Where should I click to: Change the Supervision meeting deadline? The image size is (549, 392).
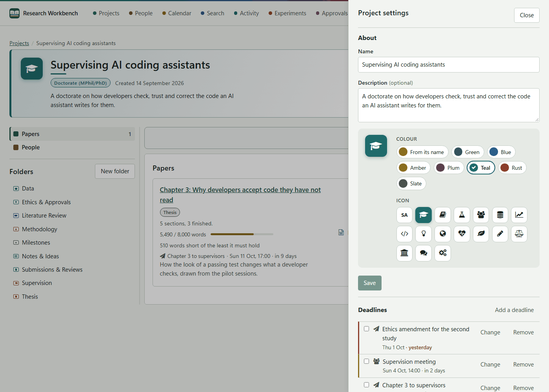[x=490, y=365]
